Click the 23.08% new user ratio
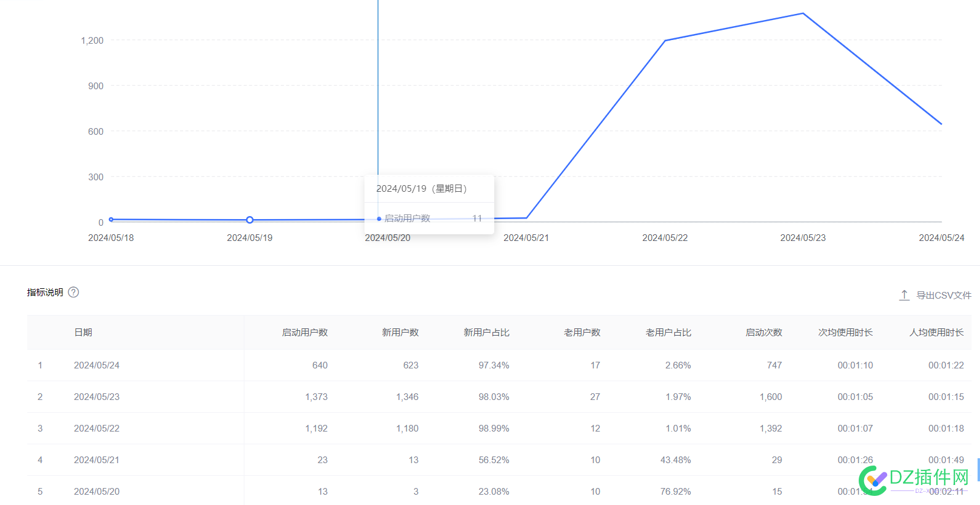980x505 pixels. click(x=494, y=491)
